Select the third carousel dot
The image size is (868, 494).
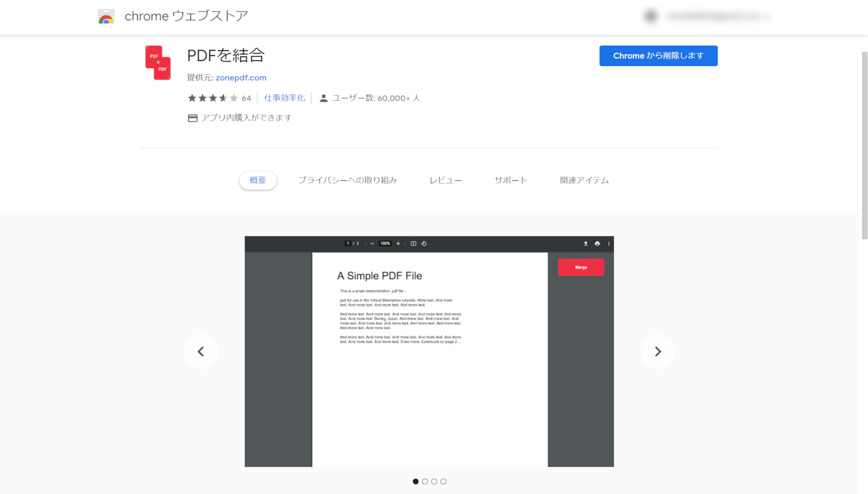click(434, 482)
